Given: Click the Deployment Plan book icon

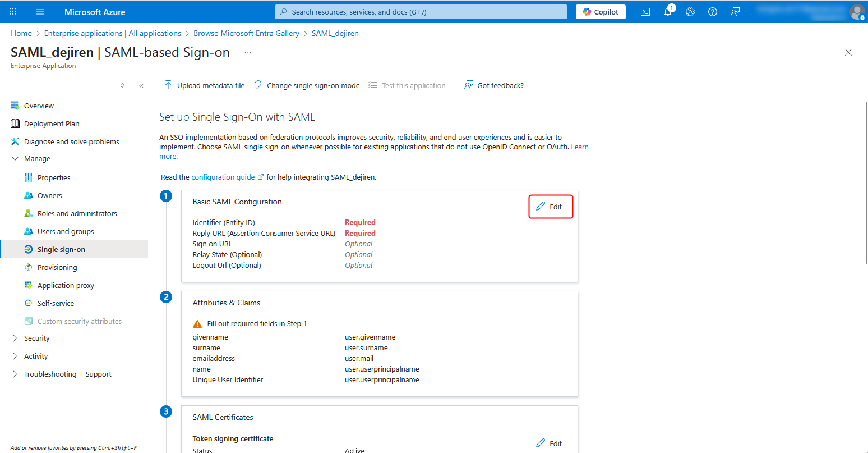Looking at the screenshot, I should pyautogui.click(x=15, y=123).
